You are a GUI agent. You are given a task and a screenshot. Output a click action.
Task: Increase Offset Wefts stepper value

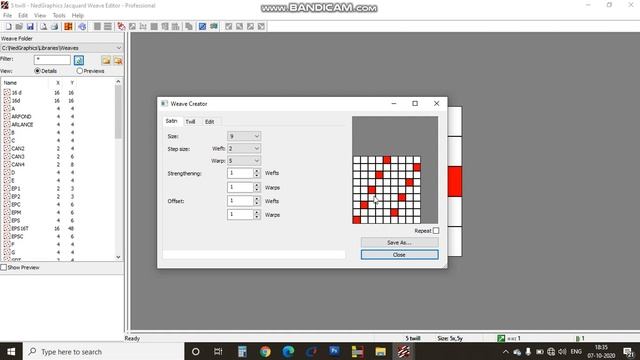257,198
